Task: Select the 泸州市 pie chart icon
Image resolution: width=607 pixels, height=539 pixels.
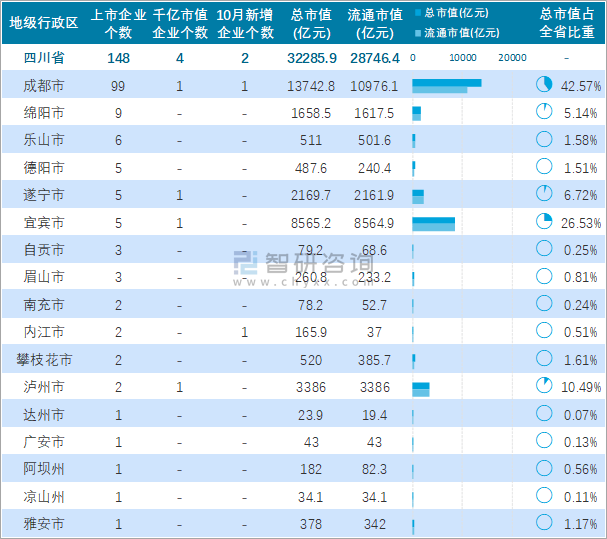Action: (544, 385)
